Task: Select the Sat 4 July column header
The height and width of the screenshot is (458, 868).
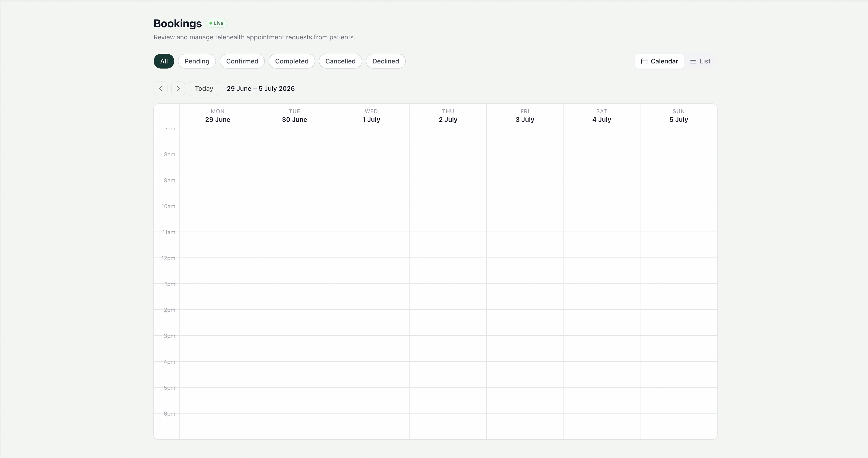Action: click(602, 116)
